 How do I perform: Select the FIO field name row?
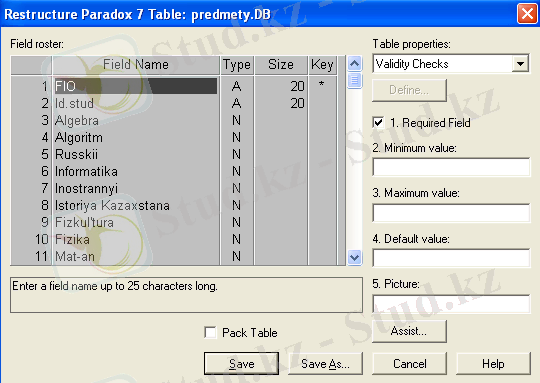136,86
